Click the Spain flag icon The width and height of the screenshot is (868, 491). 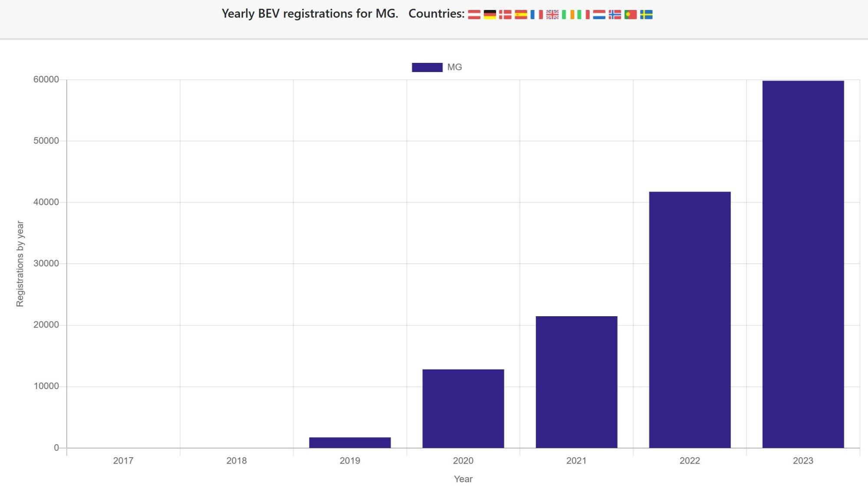pos(521,15)
